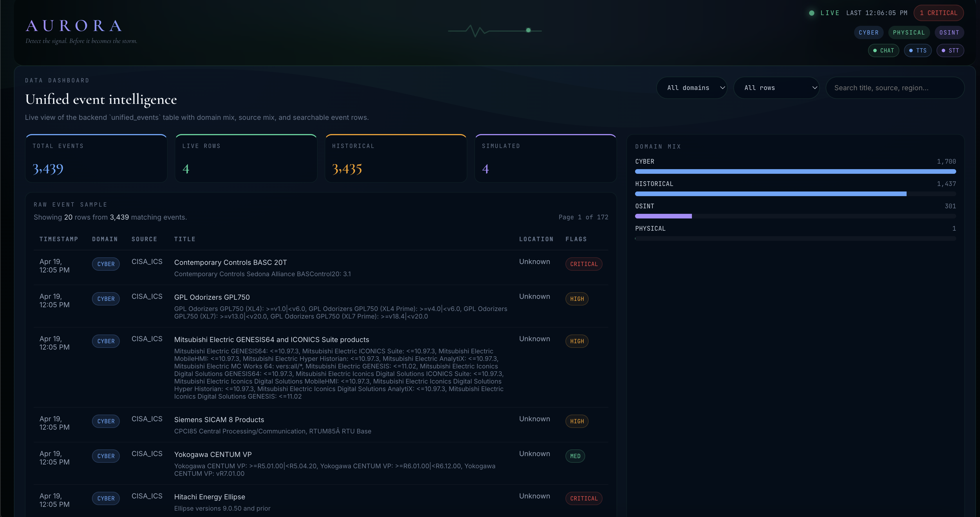Click the green LIVE status dot
Viewport: 980px width, 517px height.
[811, 13]
